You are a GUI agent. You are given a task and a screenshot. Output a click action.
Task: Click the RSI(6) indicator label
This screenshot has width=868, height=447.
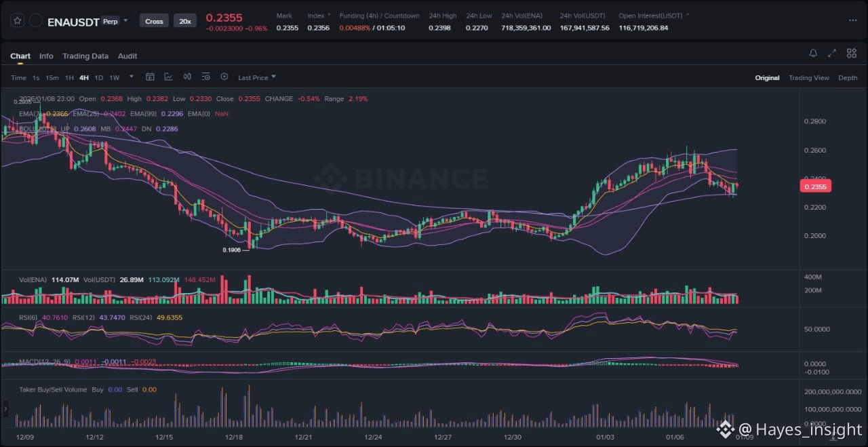pyautogui.click(x=28, y=317)
